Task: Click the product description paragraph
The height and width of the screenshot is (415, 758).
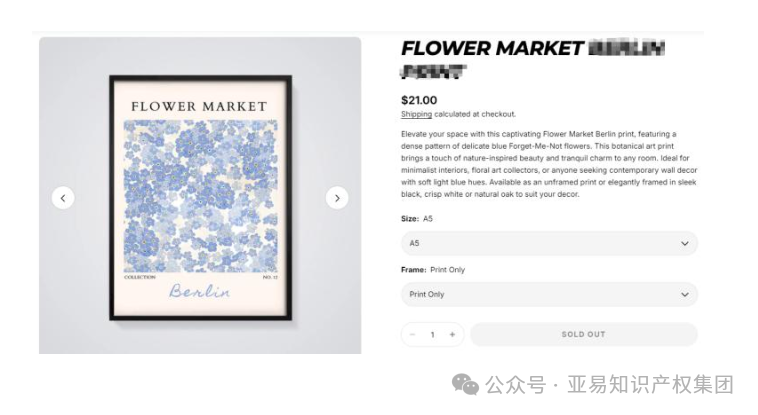Action: click(548, 164)
